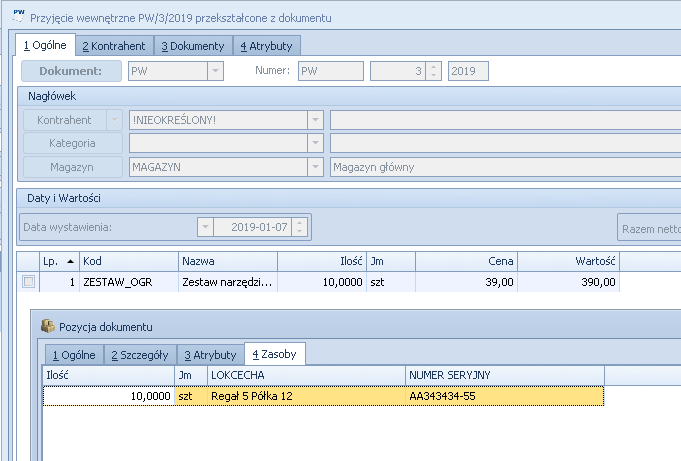Expand the Dokument type PW dropdown
The height and width of the screenshot is (461, 681).
click(214, 70)
